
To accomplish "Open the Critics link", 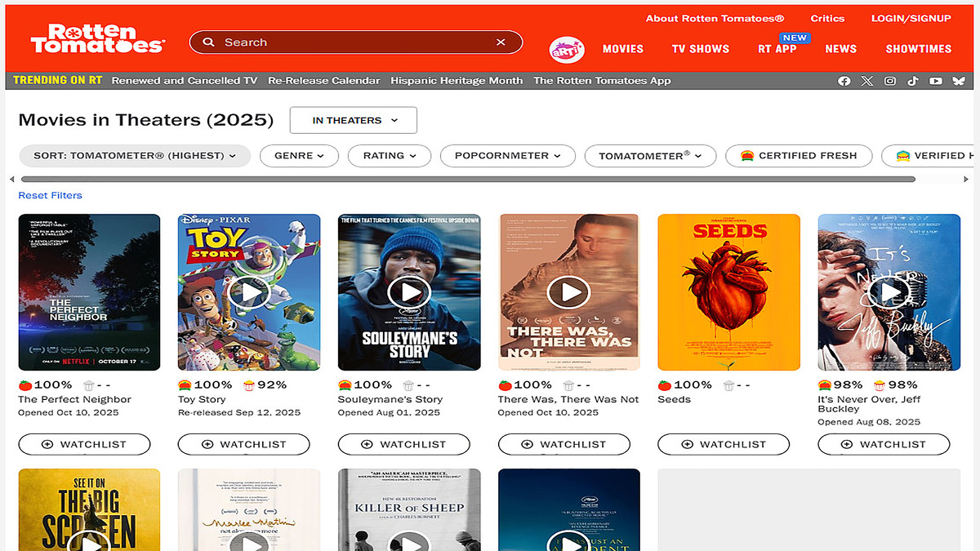I will [x=827, y=19].
